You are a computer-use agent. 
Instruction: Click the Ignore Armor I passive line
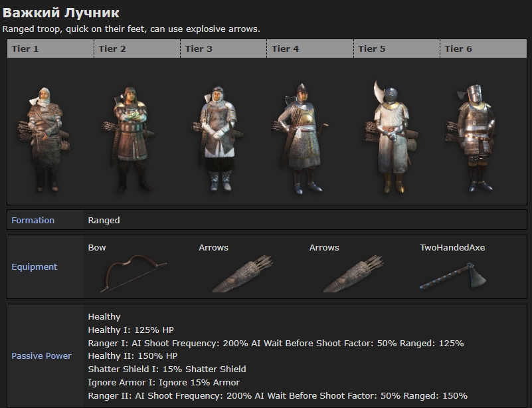[x=163, y=382]
